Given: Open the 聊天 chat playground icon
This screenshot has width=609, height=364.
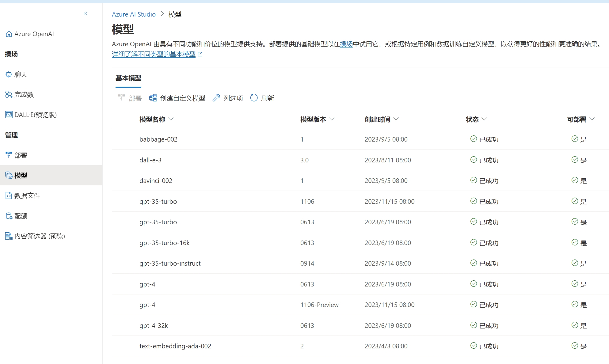Looking at the screenshot, I should [9, 74].
